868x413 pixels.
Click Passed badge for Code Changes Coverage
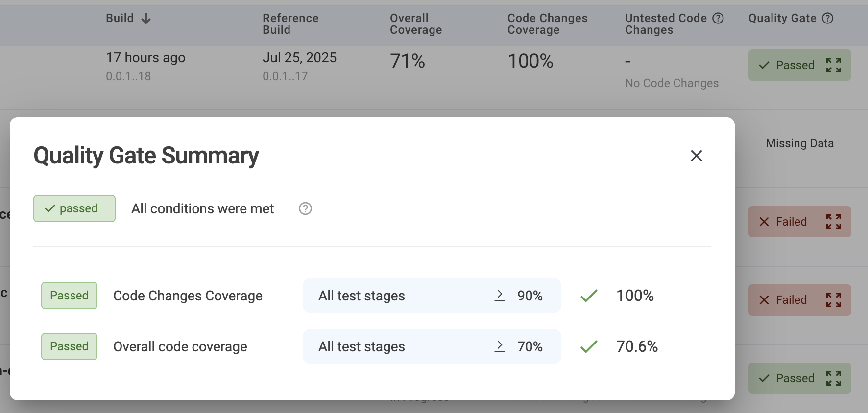(69, 296)
